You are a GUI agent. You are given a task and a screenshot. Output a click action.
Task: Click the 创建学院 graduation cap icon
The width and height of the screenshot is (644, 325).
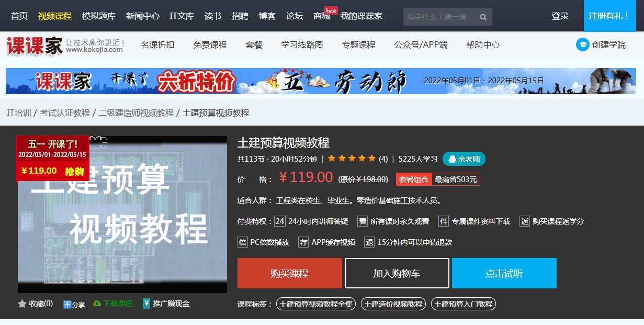[x=582, y=44]
